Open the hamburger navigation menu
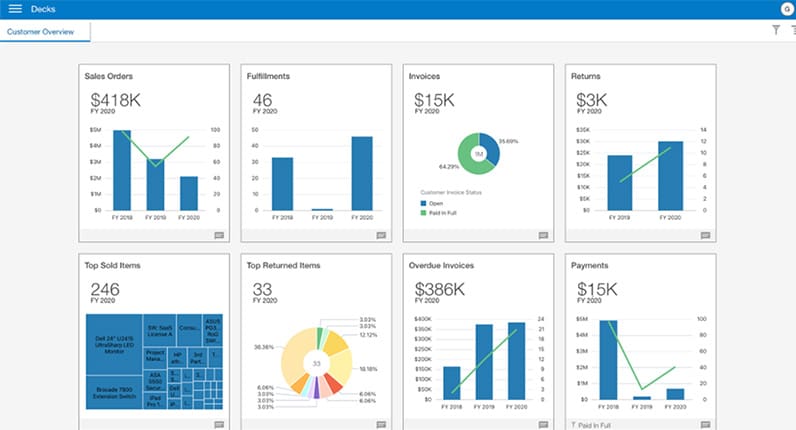 tap(15, 9)
